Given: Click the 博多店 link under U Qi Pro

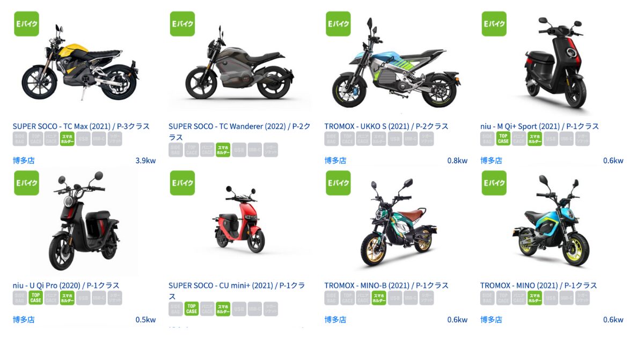Looking at the screenshot, I should pos(24,320).
